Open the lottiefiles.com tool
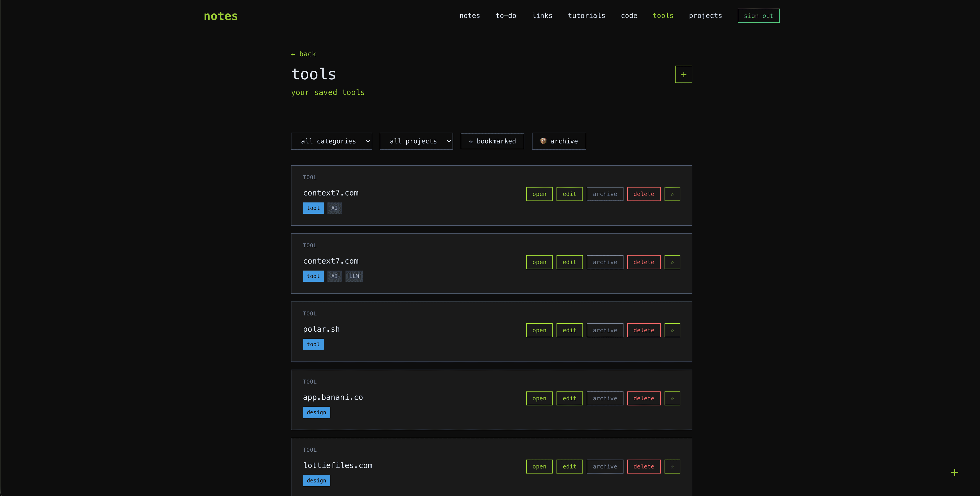This screenshot has height=496, width=980. 539,466
